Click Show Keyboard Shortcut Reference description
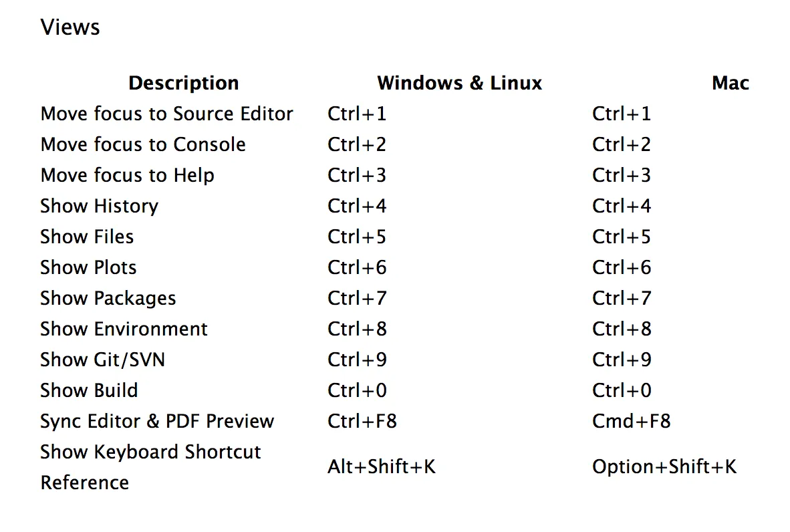 tap(150, 467)
